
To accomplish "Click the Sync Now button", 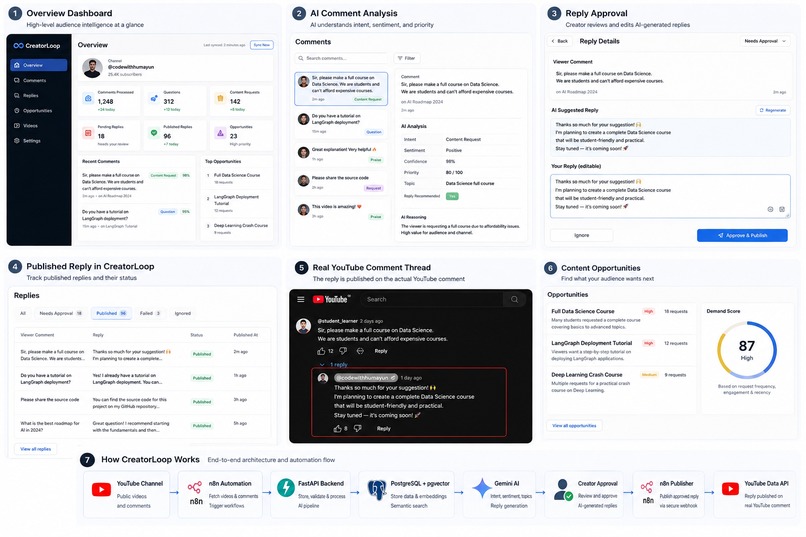I will click(262, 45).
